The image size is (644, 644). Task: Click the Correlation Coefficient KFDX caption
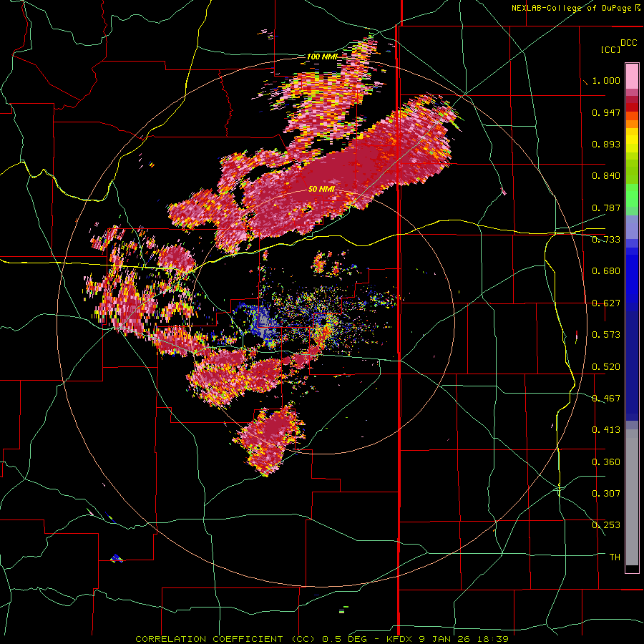(x=321, y=639)
